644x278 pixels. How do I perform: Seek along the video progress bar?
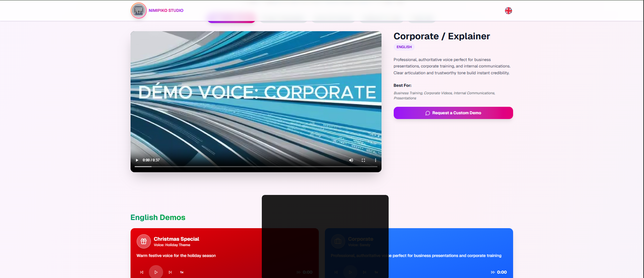[x=256, y=166]
